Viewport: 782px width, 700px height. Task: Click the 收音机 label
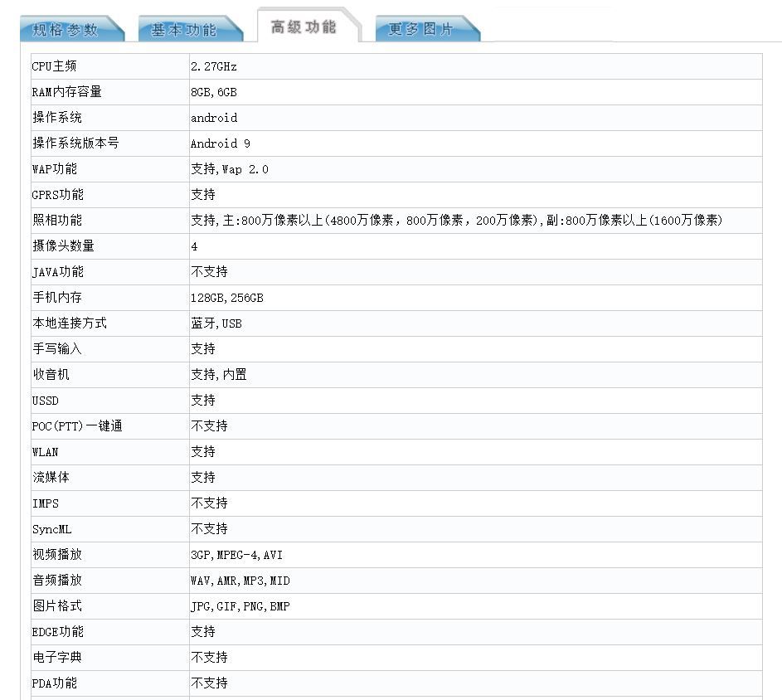tap(51, 375)
